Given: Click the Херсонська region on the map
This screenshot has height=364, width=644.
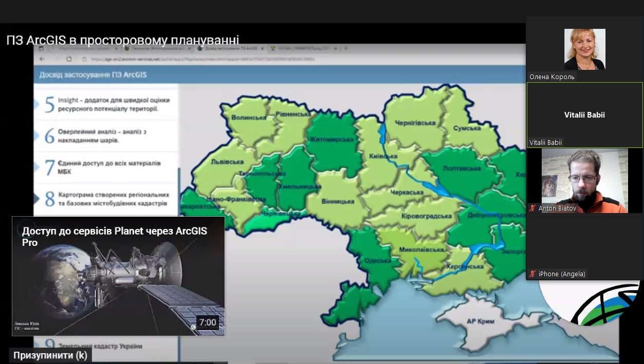Looking at the screenshot, I should pos(465,266).
